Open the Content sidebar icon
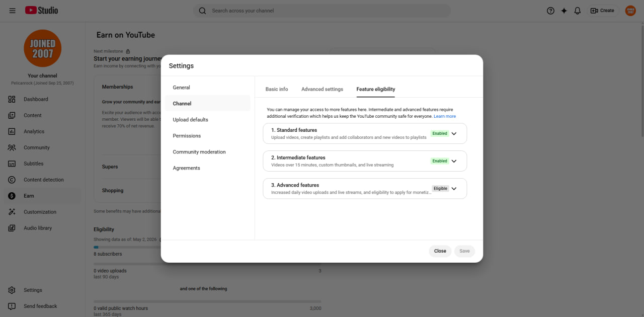644x317 pixels. (x=12, y=115)
